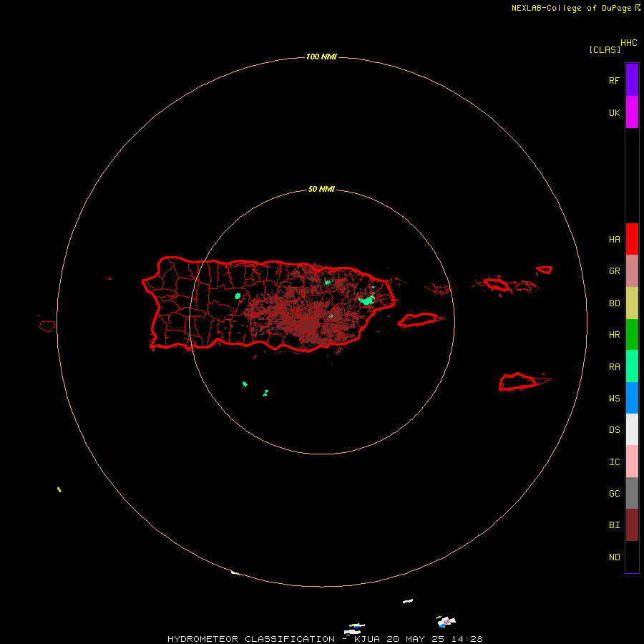
Task: Click the HR green legend swatch
Action: (x=632, y=334)
